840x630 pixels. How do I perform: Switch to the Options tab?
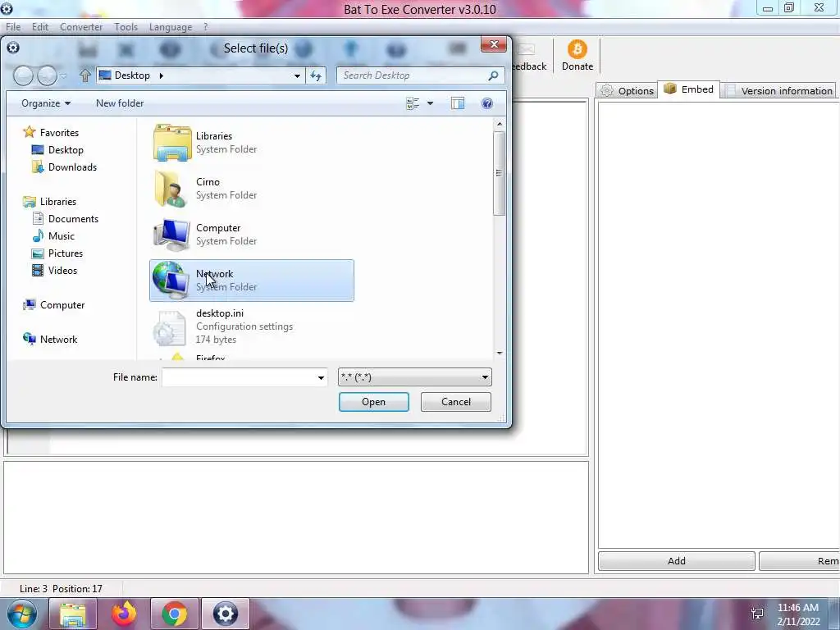(628, 90)
